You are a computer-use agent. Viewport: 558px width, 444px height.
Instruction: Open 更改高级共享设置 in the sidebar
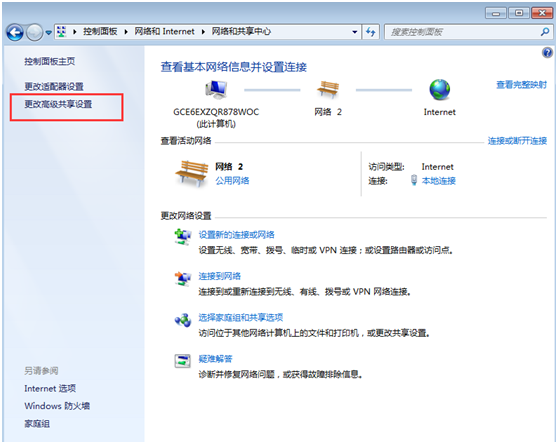pyautogui.click(x=58, y=104)
